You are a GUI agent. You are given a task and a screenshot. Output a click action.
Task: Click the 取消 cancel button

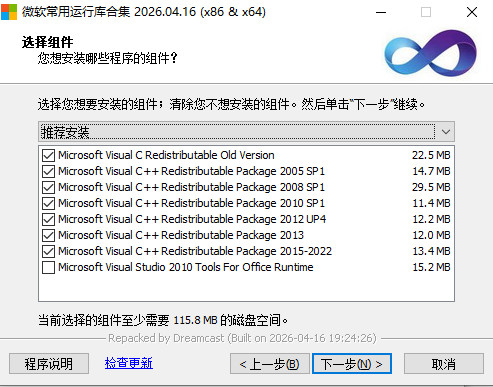(444, 364)
